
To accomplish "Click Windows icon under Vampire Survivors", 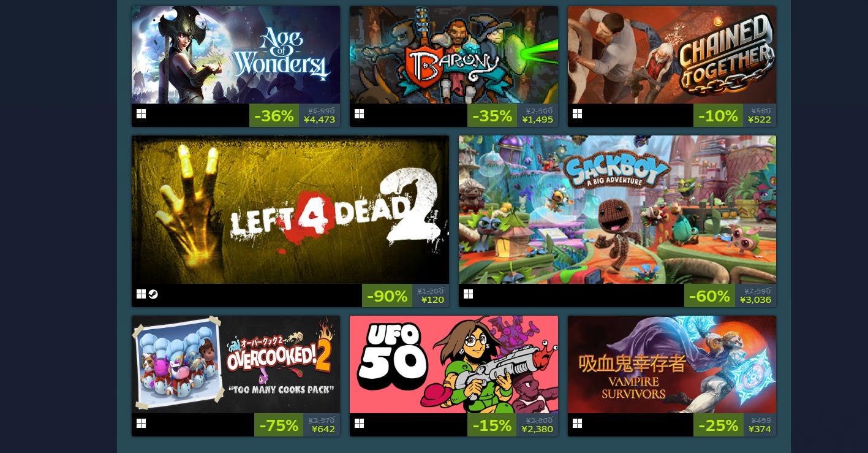I will click(577, 424).
